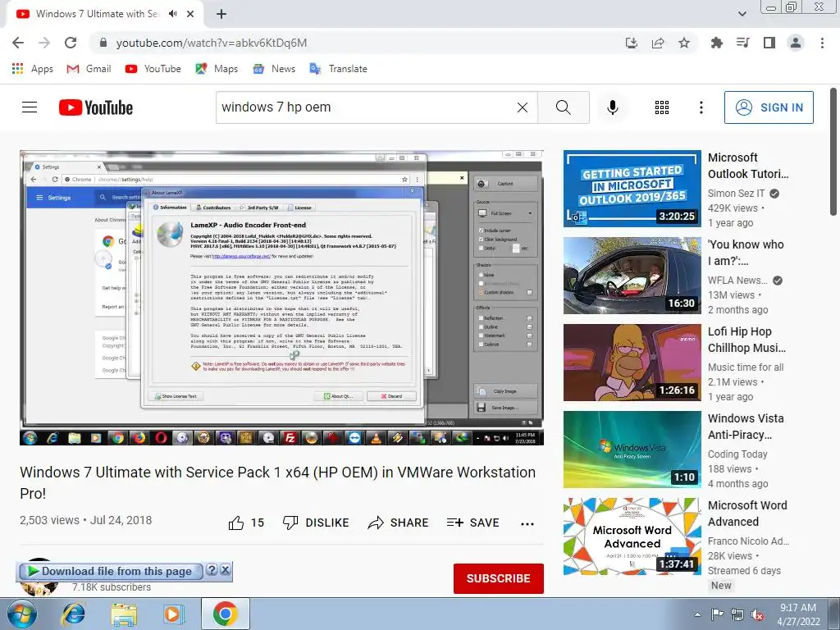Open Microsoft Outlook Tutorial thumbnail
Viewport: 840px width, 630px height.
tap(632, 189)
